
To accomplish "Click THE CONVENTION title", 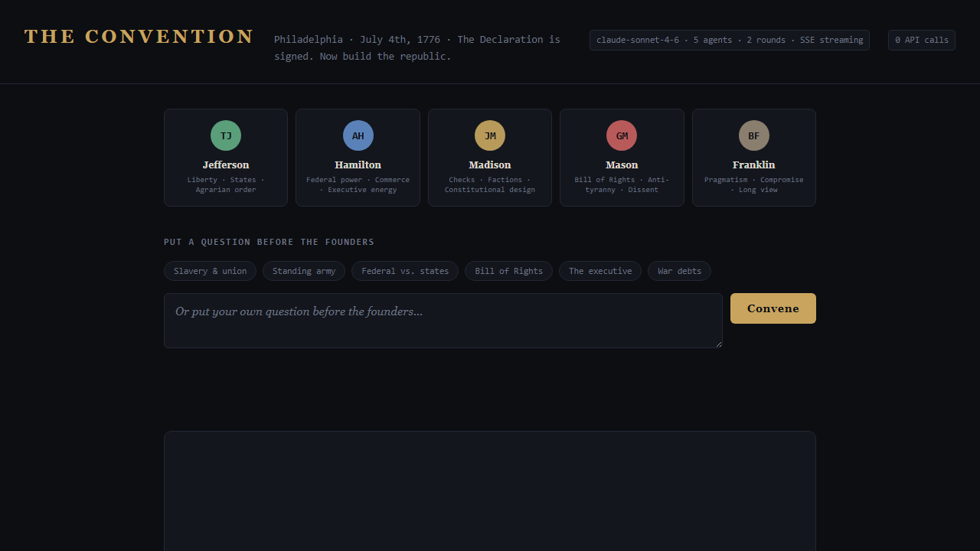I will (139, 37).
